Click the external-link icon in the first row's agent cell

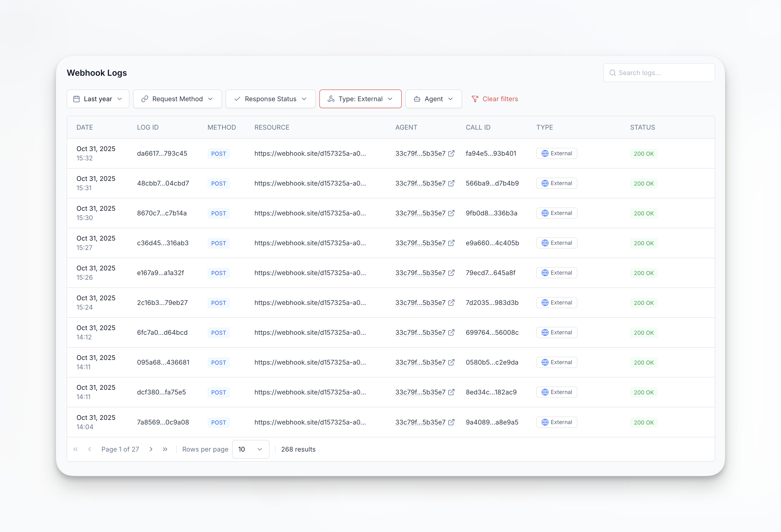pyautogui.click(x=451, y=153)
